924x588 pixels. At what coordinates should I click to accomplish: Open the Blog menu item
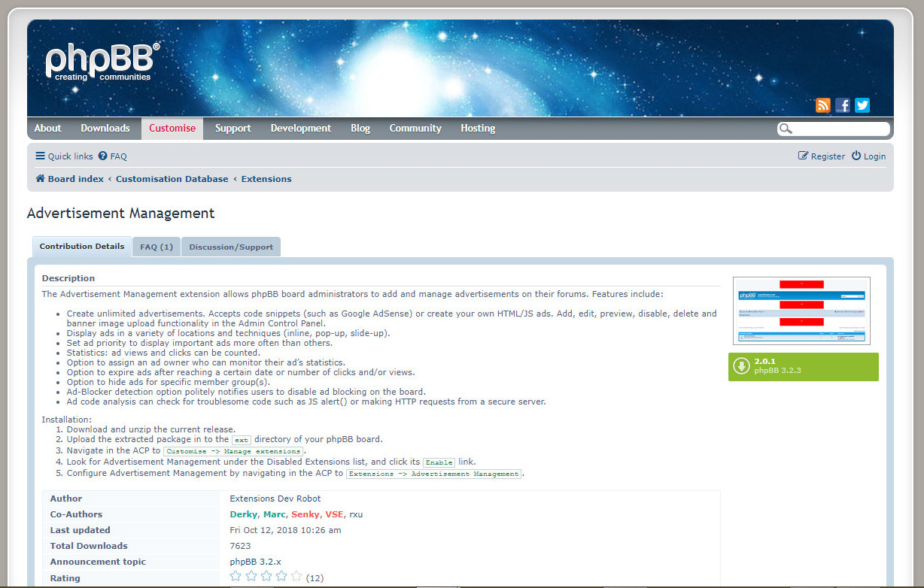click(360, 129)
